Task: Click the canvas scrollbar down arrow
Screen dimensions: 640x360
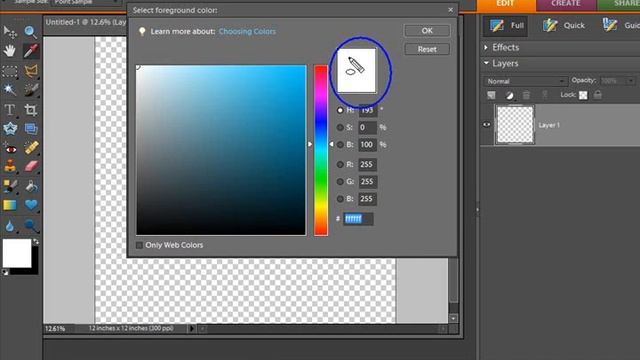Action: [x=453, y=318]
